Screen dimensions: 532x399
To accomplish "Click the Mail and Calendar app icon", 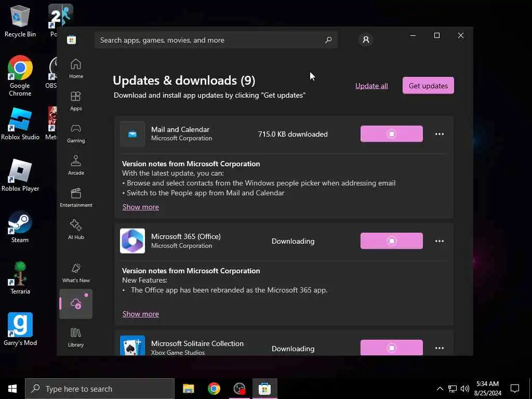I will [x=132, y=134].
